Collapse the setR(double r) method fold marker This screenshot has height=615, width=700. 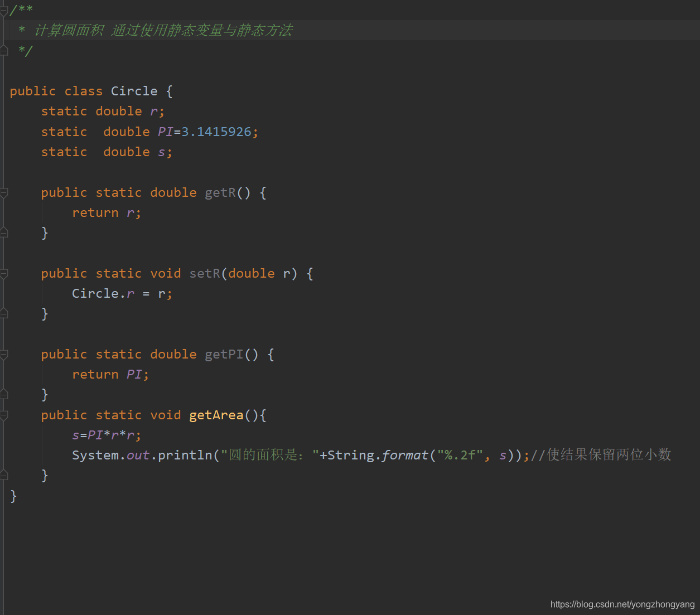coord(4,274)
